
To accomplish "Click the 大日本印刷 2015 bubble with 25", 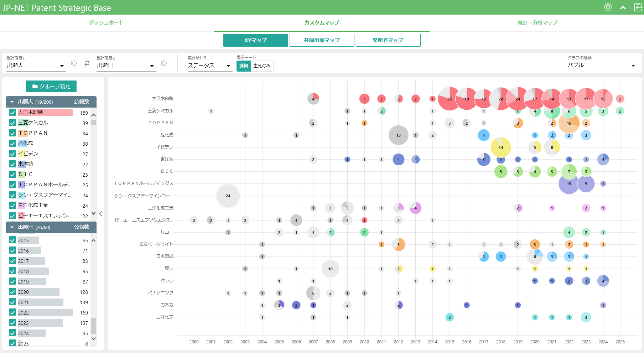I will (450, 99).
